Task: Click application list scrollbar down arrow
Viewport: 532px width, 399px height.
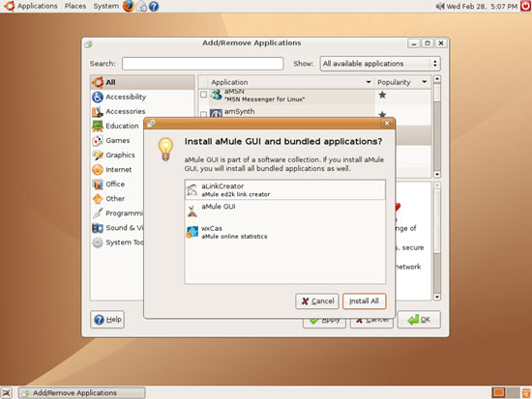Action: coord(437,174)
